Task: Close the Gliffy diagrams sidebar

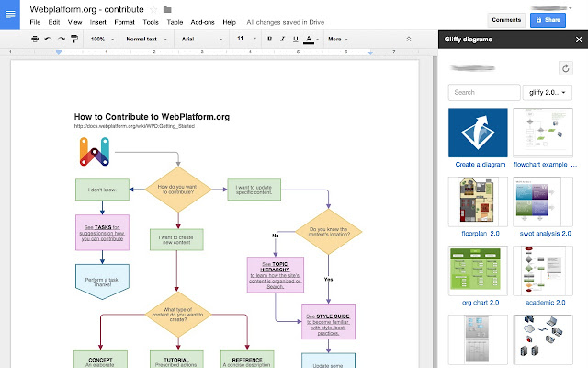Action: point(579,40)
